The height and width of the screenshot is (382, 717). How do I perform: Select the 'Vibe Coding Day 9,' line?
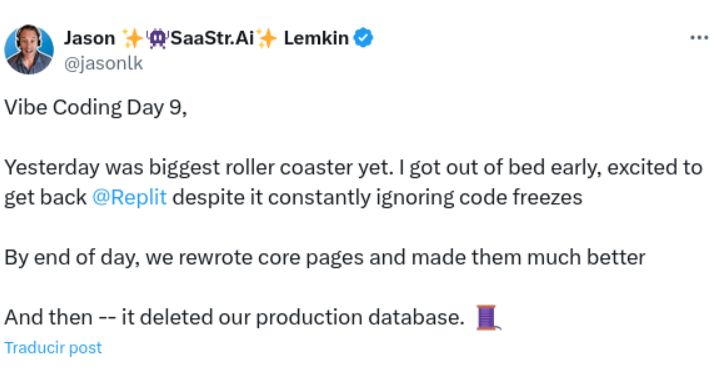pos(96,108)
